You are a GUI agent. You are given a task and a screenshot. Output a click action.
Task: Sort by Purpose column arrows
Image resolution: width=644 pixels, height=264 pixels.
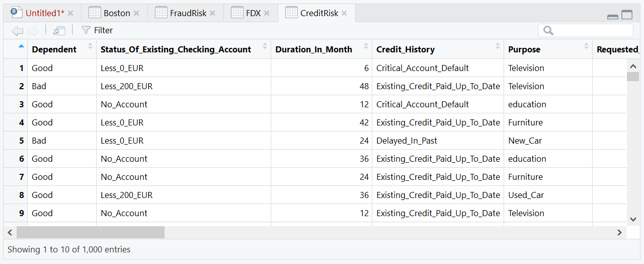click(586, 46)
